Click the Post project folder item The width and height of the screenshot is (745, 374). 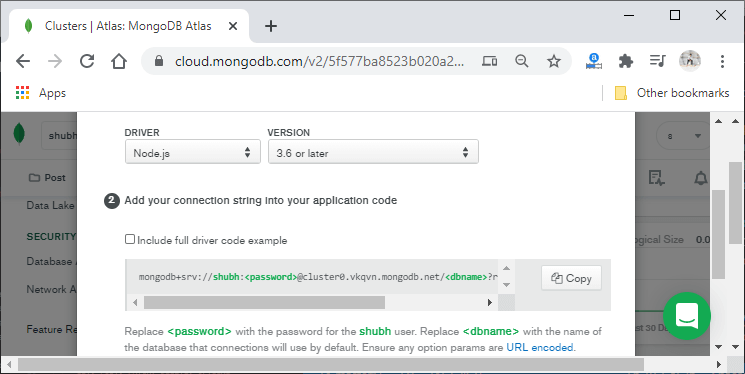click(48, 178)
